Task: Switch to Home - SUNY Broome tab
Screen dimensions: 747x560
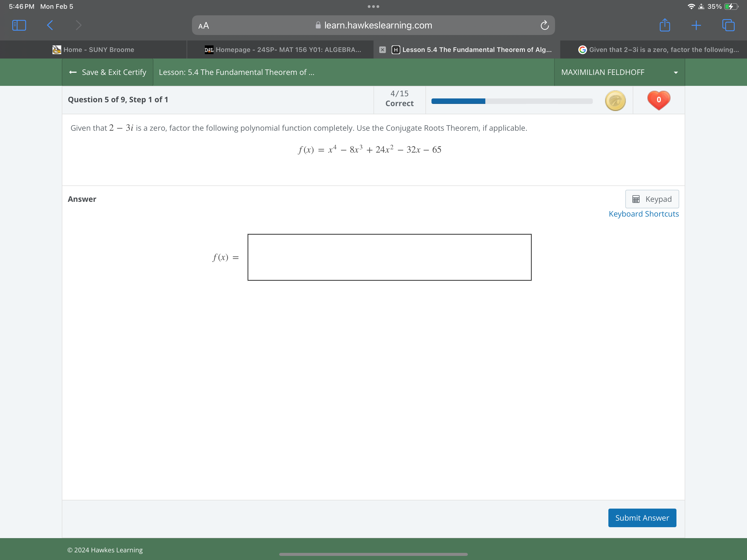Action: 94,50
